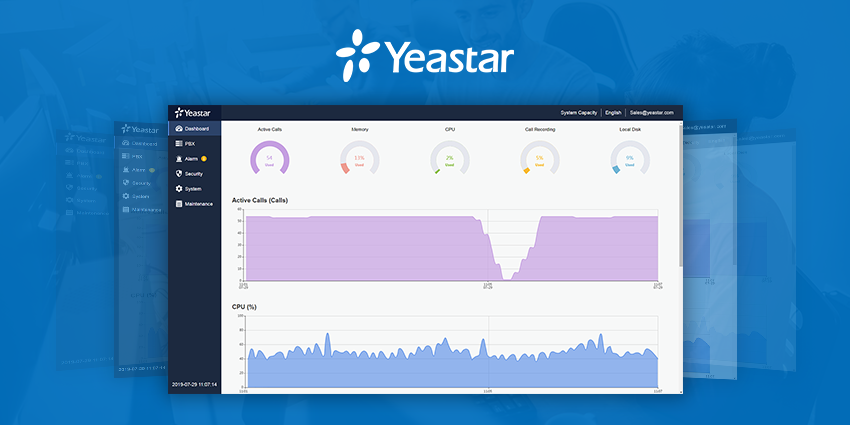The width and height of the screenshot is (850, 425).
Task: Click the 2019-07-29 11:07:14 timestamp in sidebar
Action: click(194, 384)
